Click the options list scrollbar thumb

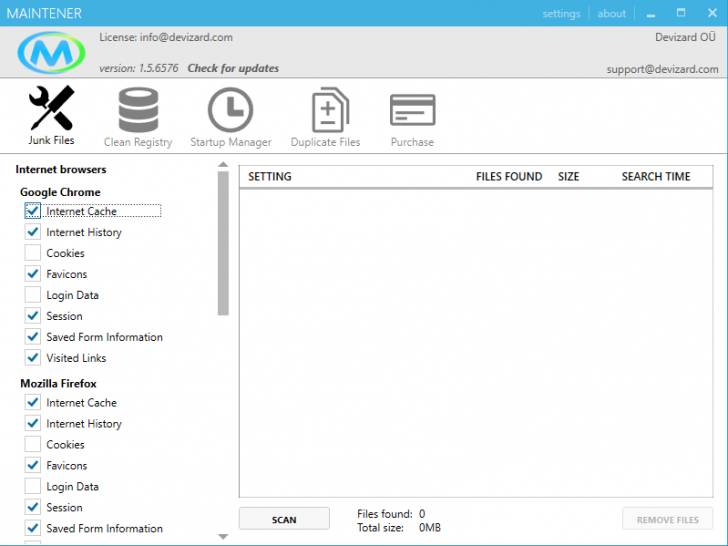coord(223,243)
